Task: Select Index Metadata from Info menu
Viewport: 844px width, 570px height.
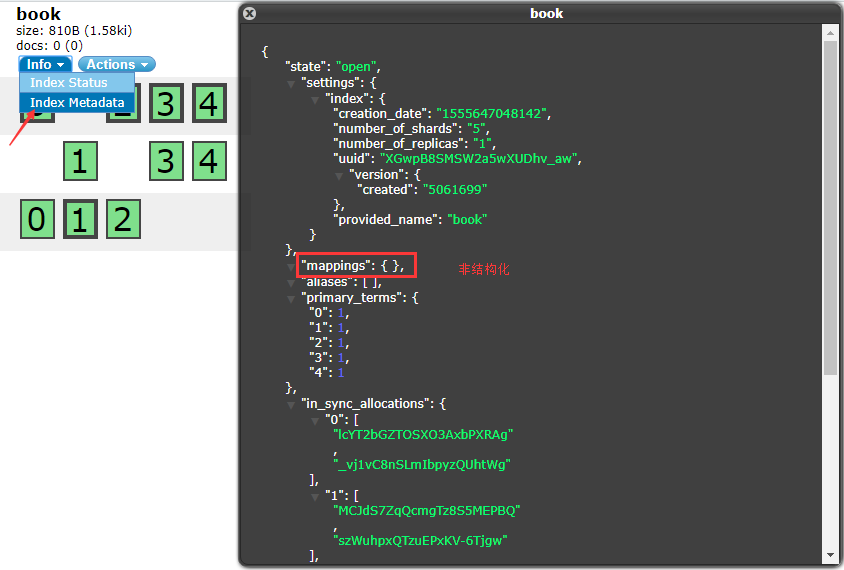Action: click(x=76, y=102)
